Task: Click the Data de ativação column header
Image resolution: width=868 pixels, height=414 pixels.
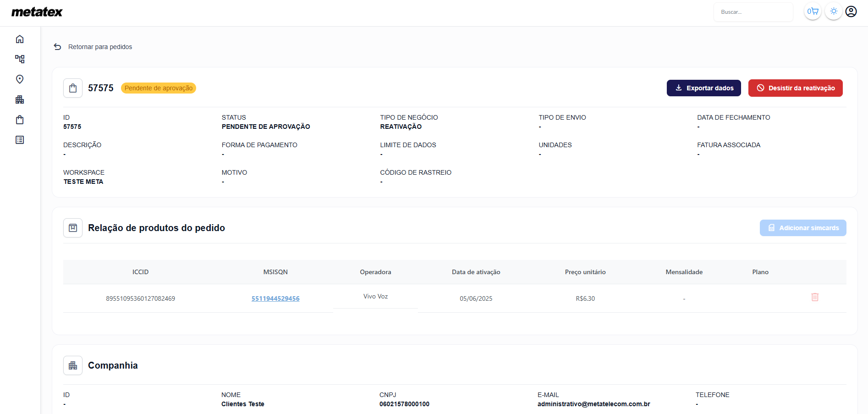Action: click(476, 272)
